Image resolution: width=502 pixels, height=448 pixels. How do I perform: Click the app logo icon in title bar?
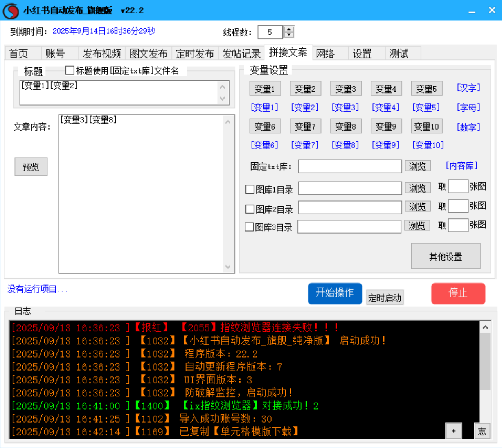[x=11, y=11]
